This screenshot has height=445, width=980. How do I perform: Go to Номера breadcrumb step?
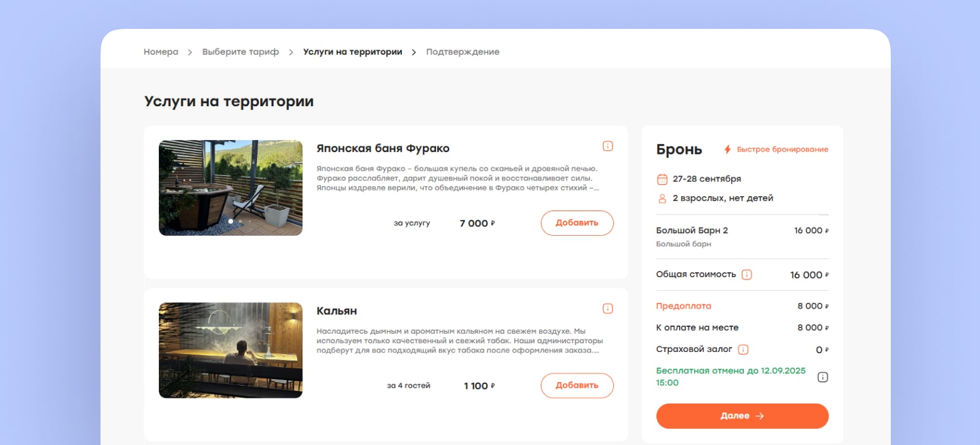161,52
